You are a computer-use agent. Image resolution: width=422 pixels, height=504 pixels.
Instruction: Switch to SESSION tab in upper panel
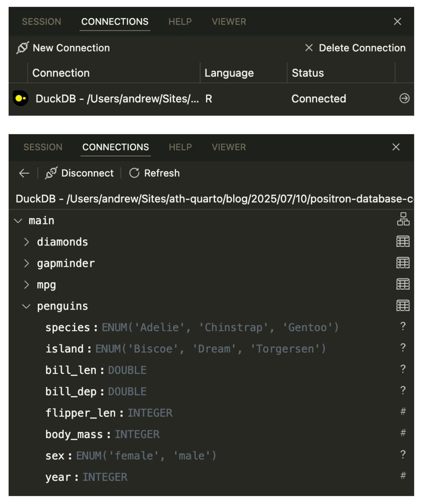pos(41,22)
